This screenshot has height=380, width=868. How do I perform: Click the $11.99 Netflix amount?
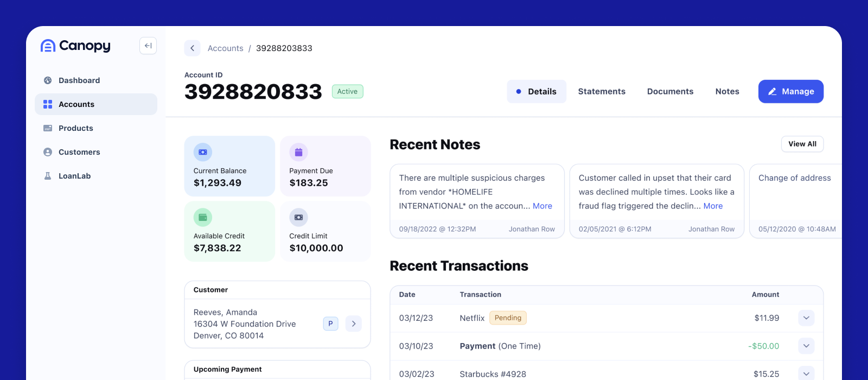tap(767, 318)
